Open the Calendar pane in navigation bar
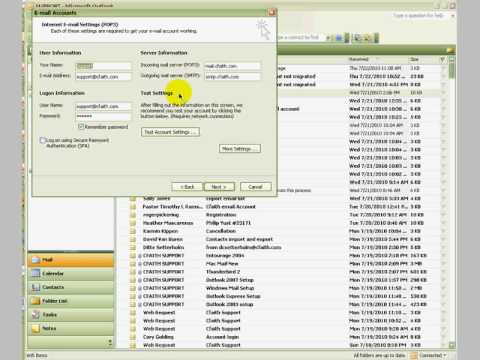 [x=71, y=274]
